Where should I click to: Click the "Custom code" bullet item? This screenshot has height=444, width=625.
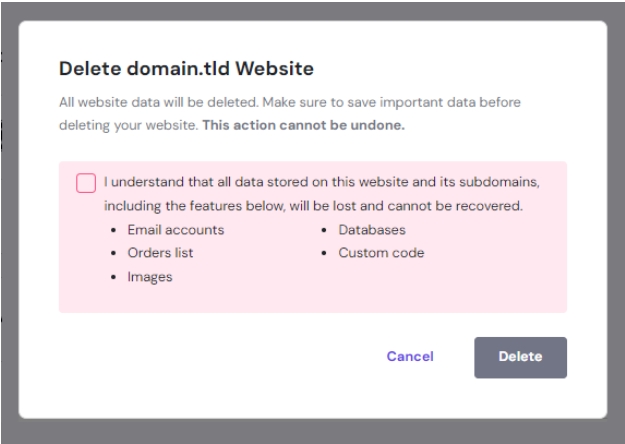381,253
